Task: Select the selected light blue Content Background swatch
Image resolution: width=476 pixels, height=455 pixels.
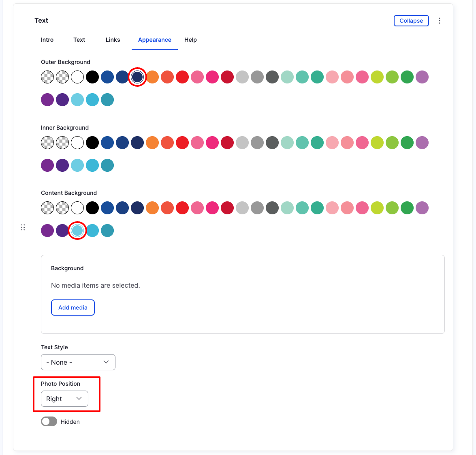Action: point(77,231)
